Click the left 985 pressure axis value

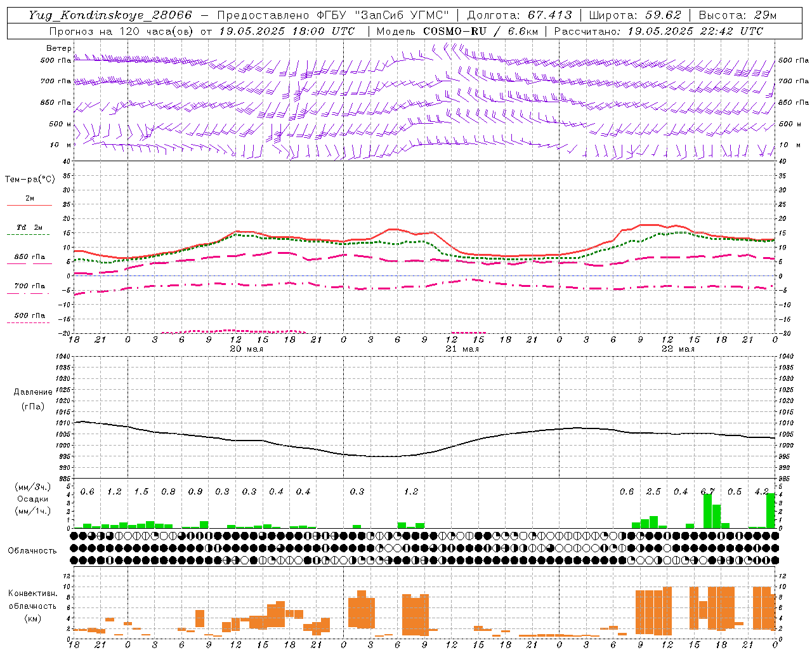pos(63,479)
